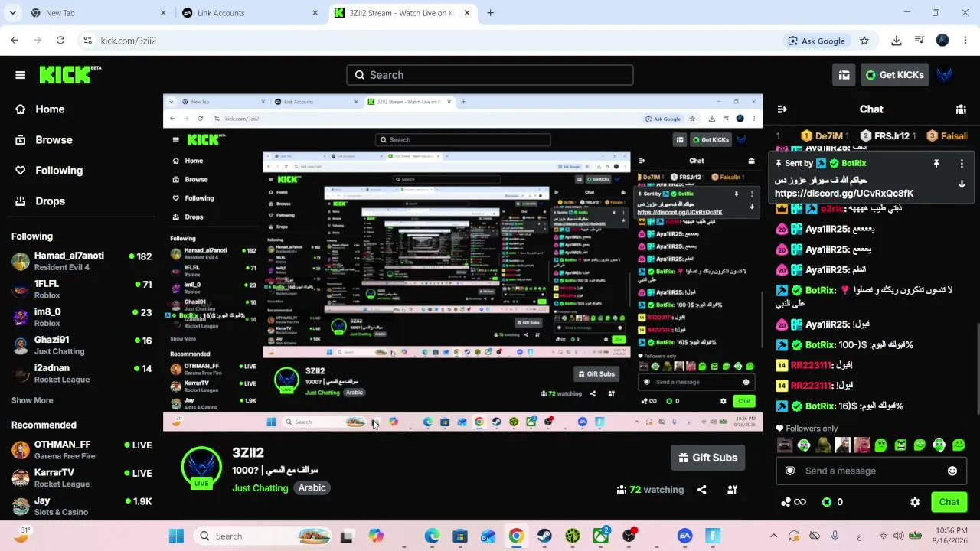Open the recommended KarrarTV channel
Screen dimensions: 980x551
tap(81, 478)
